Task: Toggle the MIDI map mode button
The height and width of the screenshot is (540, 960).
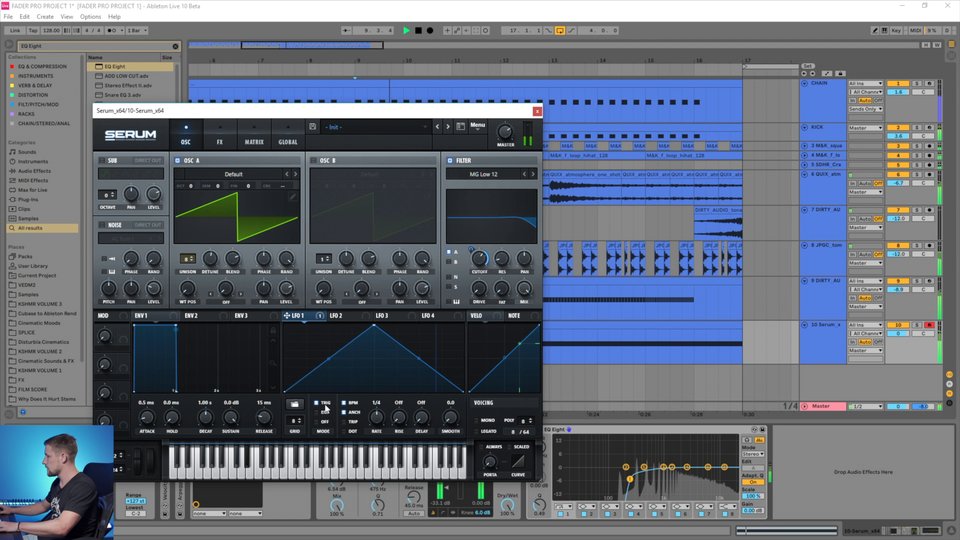Action: (x=915, y=30)
